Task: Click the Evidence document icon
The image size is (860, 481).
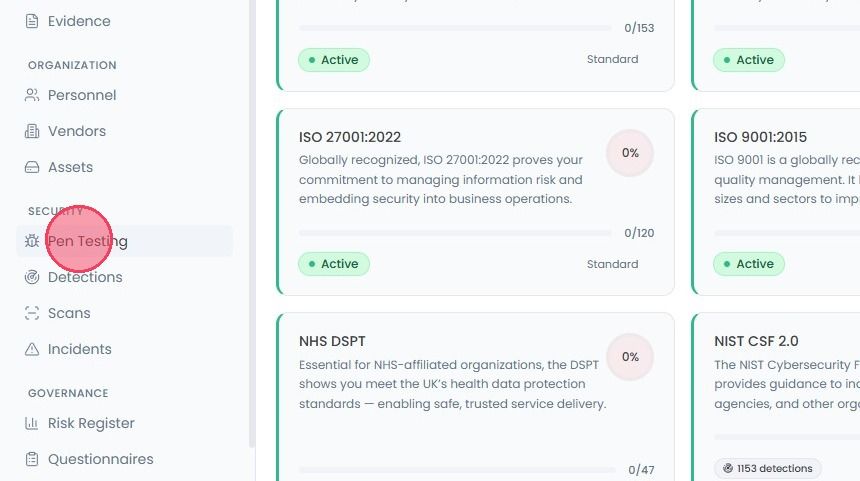Action: 32,21
